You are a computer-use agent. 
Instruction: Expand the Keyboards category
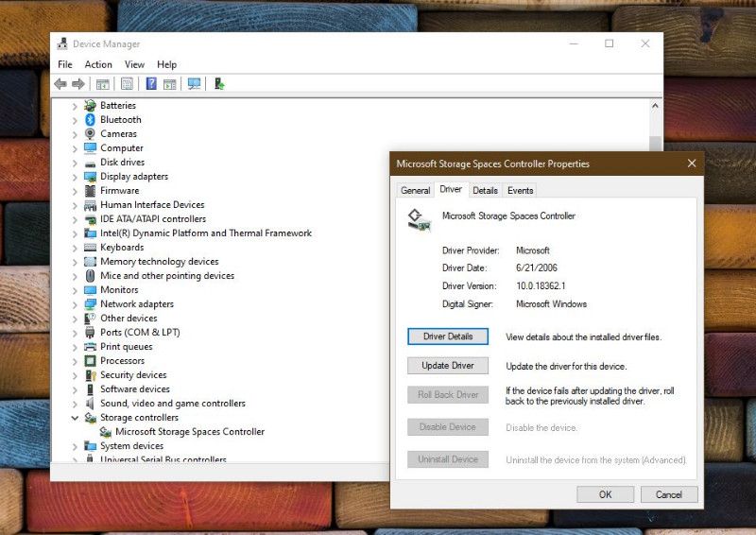(76, 248)
